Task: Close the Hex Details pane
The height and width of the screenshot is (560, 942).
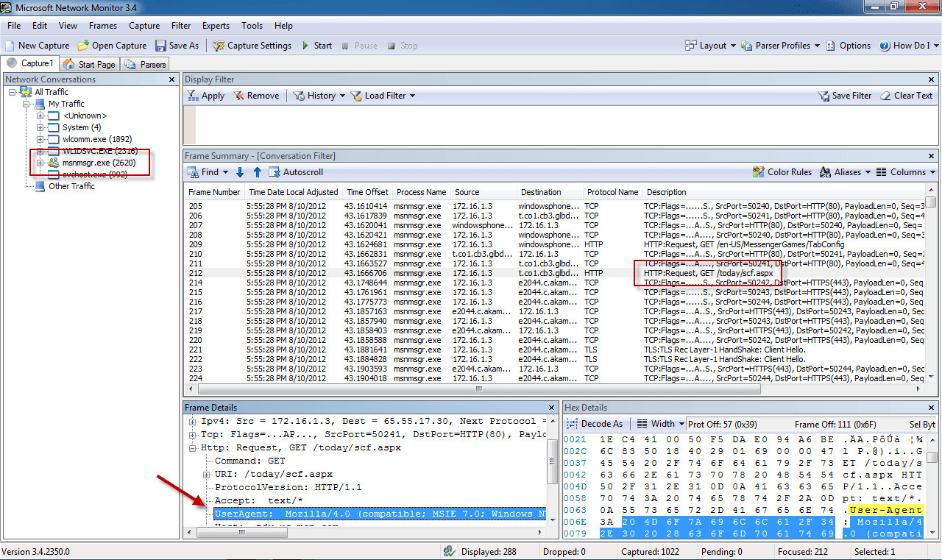Action: [932, 407]
